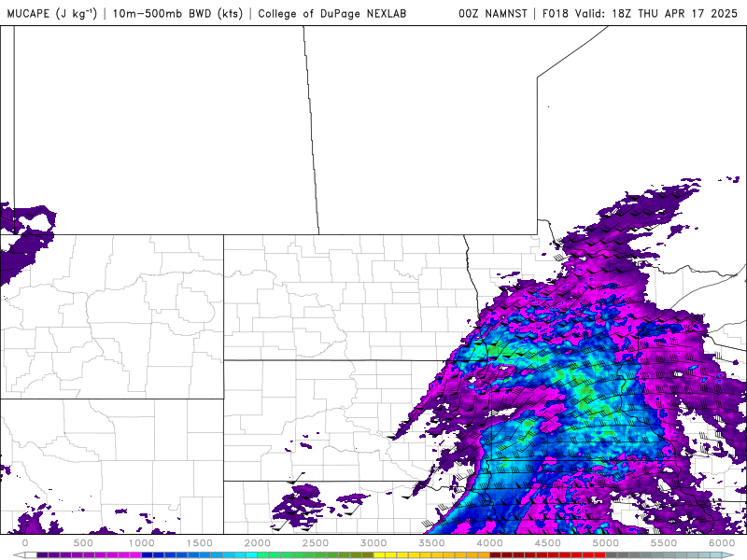Click the 1500 color bar label
Image resolution: width=747 pixels, height=560 pixels.
pos(199,543)
